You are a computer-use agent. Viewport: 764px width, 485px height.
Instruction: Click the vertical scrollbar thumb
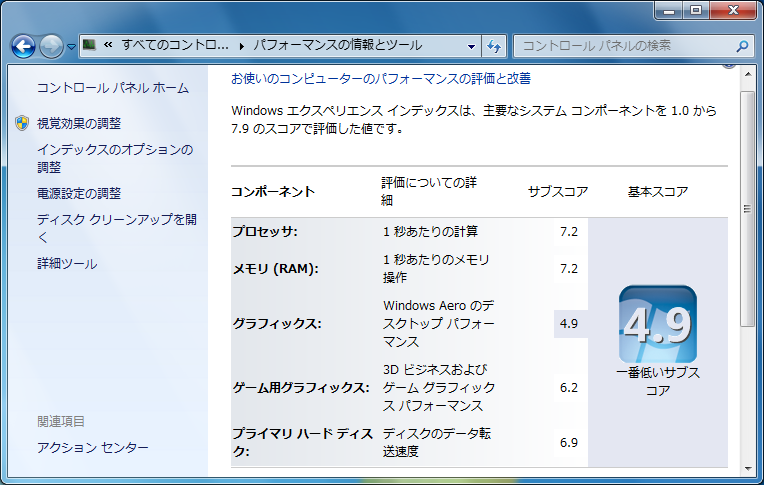(x=747, y=209)
